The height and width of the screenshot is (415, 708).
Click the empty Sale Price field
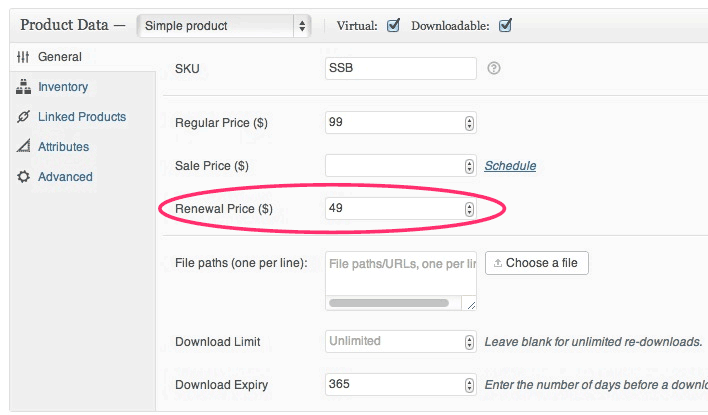[x=401, y=165]
